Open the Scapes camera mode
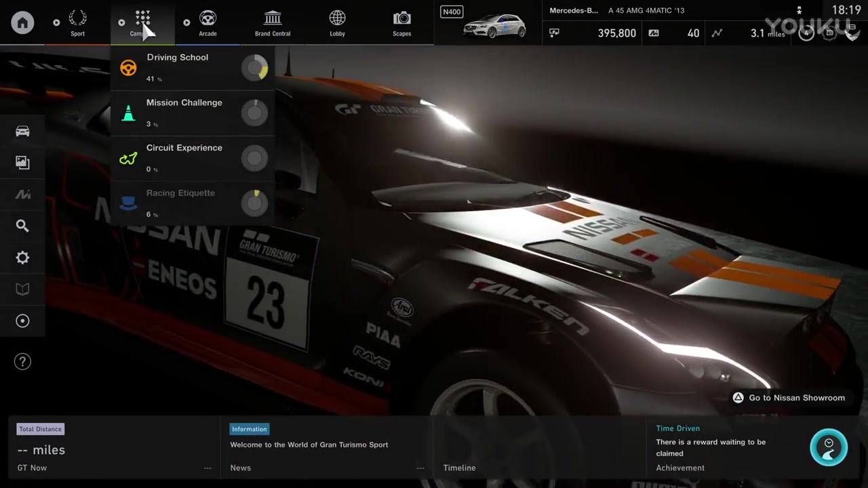Screen dimensions: 868x488 coord(401,22)
